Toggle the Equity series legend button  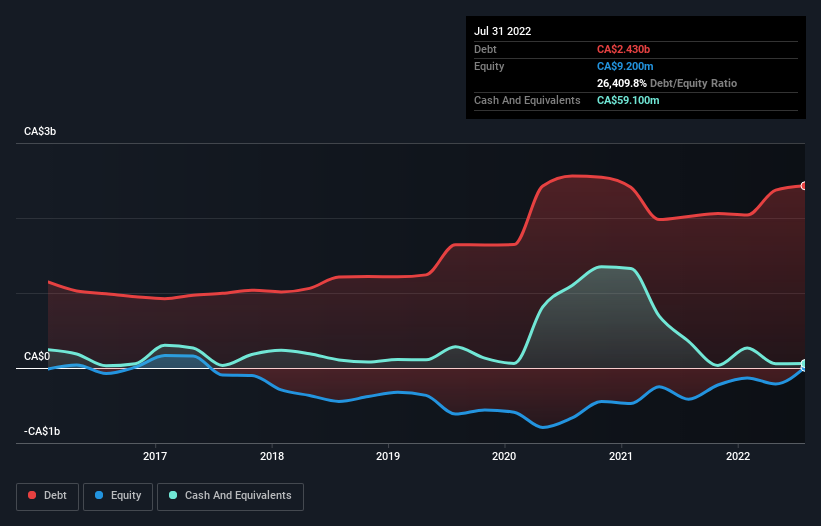coord(118,496)
